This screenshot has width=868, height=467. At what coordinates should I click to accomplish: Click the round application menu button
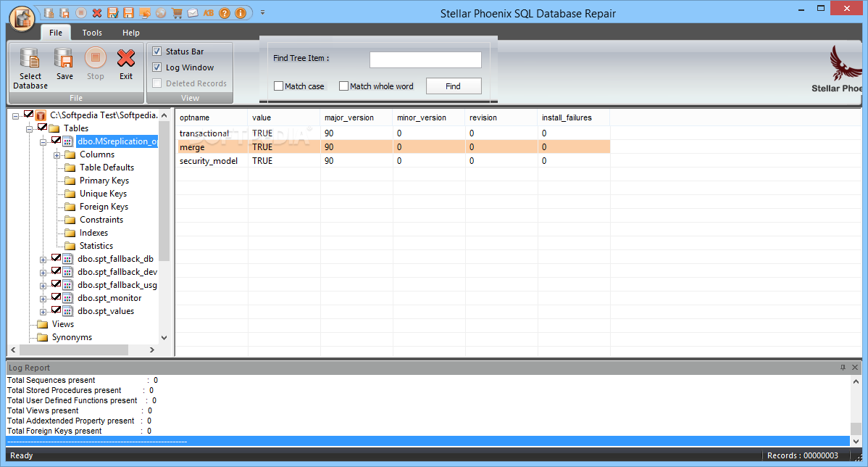22,17
